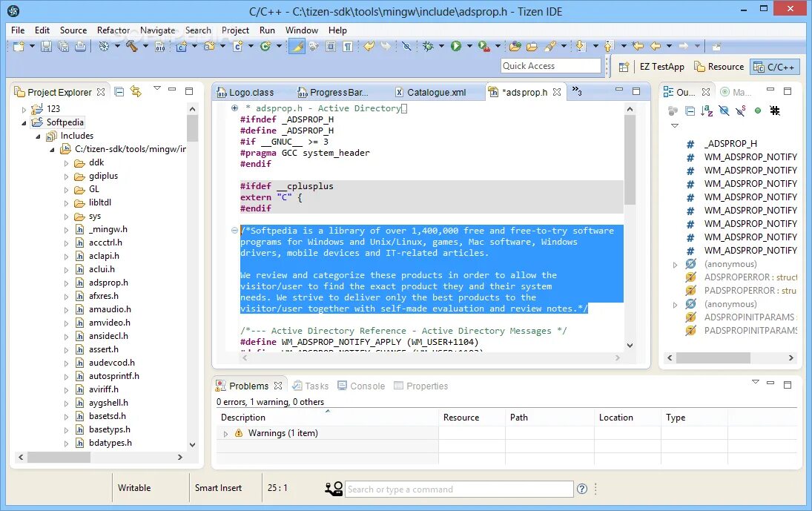
Task: Click the Search or type a command field
Action: pos(459,489)
